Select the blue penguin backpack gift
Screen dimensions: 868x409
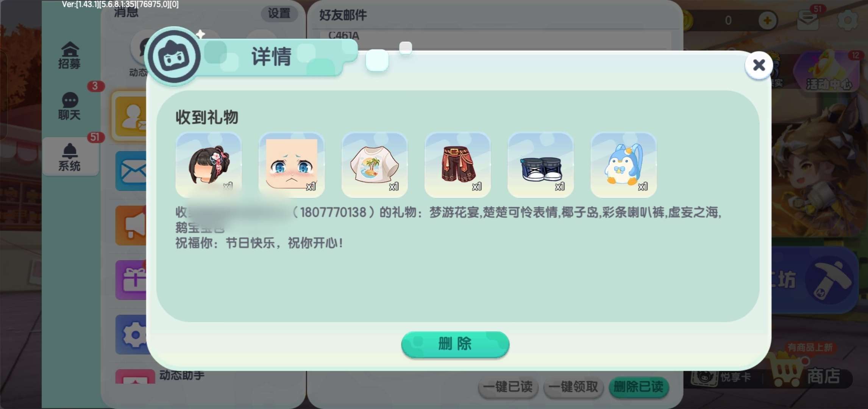tap(623, 165)
